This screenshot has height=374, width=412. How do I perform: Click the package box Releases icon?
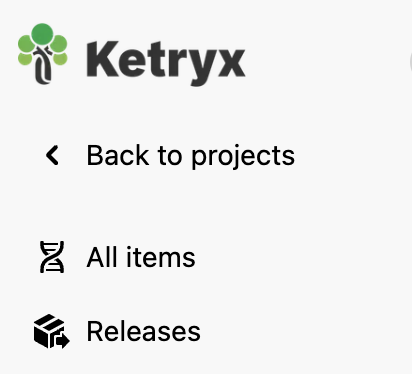coord(52,331)
